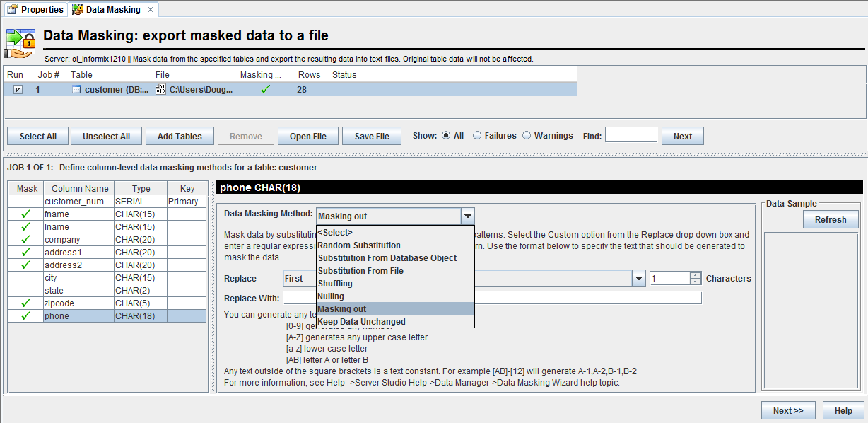Switch to the Properties tab

click(35, 10)
